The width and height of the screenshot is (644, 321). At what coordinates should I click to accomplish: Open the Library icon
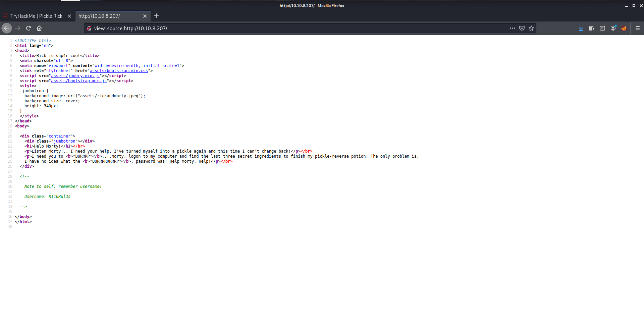click(592, 28)
